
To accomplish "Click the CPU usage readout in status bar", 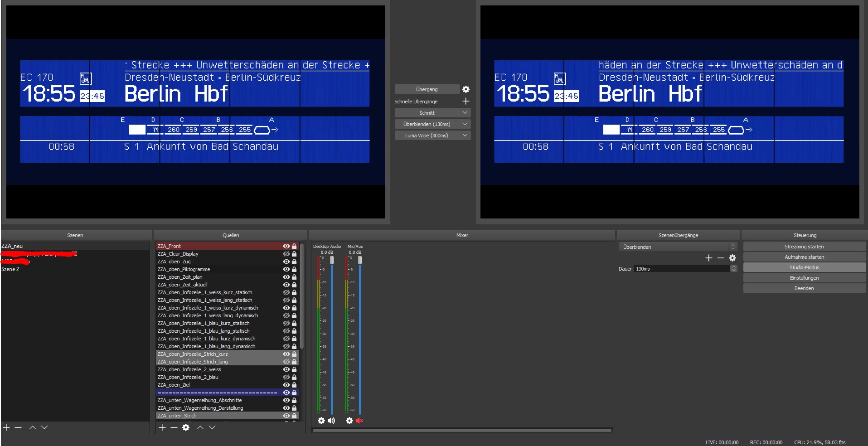I will pos(820,442).
